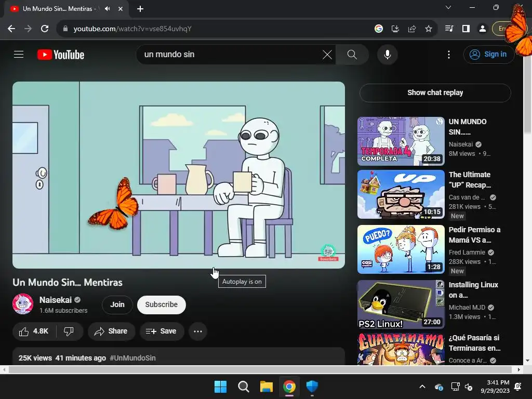The image size is (532, 399).
Task: Open the Michael MJD channel name
Action: pos(467,308)
